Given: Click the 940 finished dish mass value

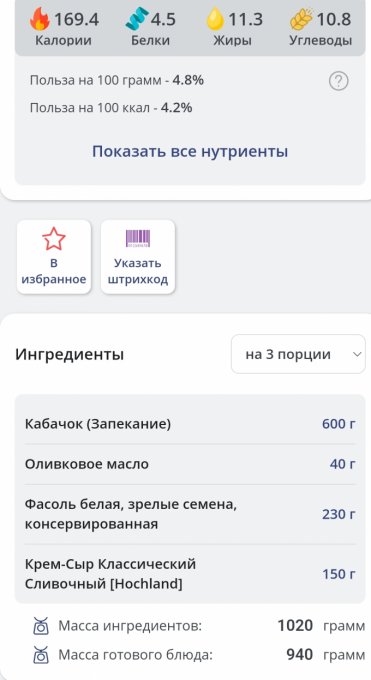Looking at the screenshot, I should [x=299, y=655].
